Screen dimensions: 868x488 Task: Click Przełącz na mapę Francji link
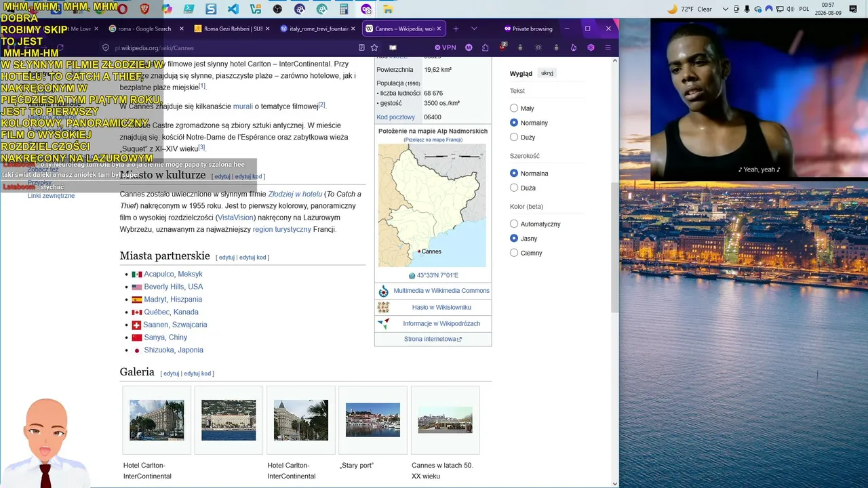(x=433, y=140)
